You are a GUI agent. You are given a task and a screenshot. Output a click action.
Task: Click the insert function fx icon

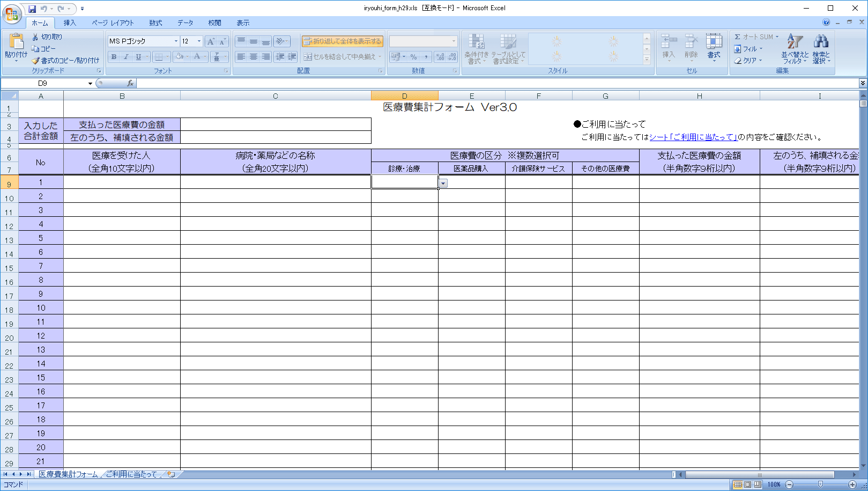click(130, 83)
